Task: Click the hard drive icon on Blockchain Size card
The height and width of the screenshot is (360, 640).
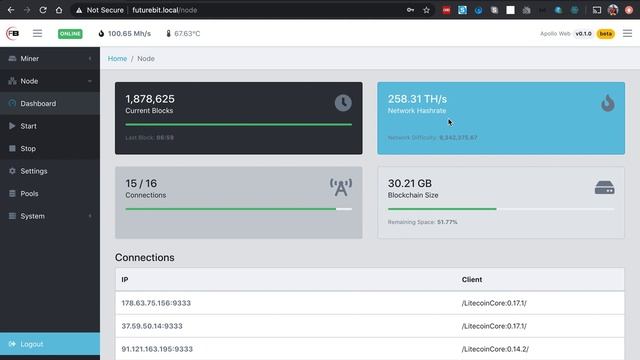Action: 604,188
